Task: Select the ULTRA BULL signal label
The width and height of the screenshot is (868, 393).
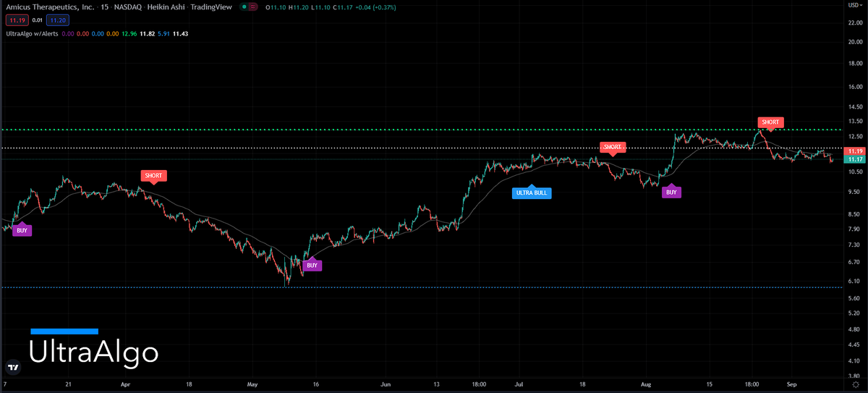Action: 532,193
